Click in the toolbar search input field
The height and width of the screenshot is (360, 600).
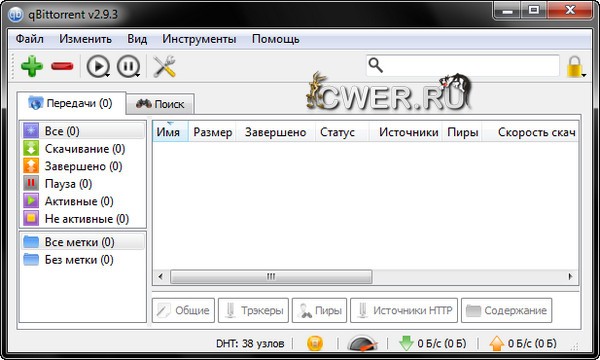[x=463, y=66]
